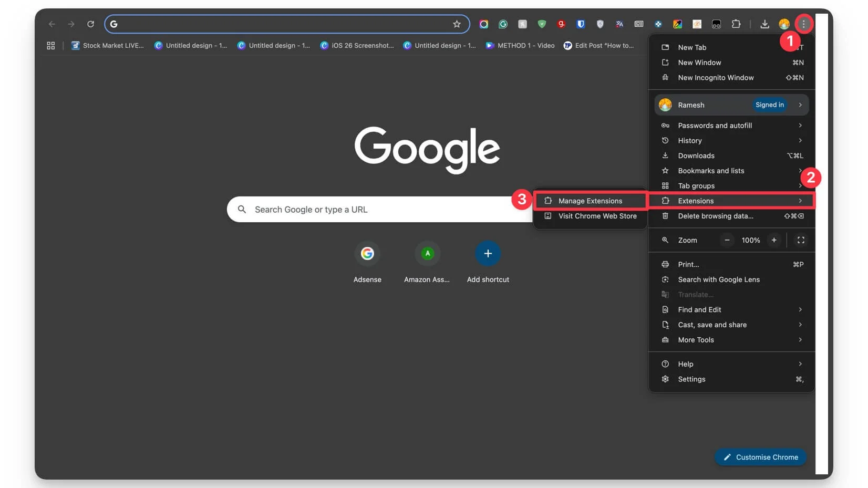This screenshot has width=868, height=488.
Task: Click the reload page icon
Action: (x=90, y=24)
